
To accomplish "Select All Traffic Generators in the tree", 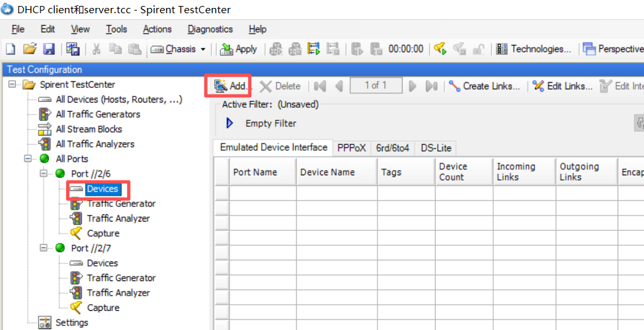I will pos(98,114).
